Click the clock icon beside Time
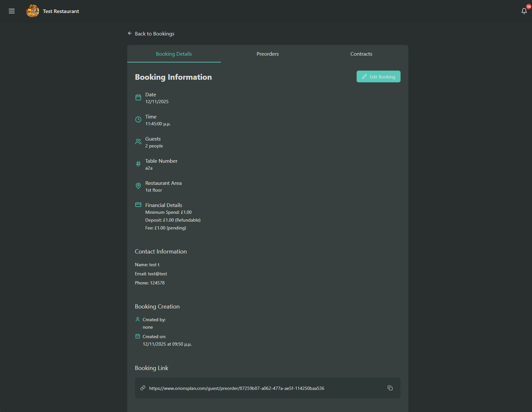This screenshot has width=532, height=412. coord(138,119)
